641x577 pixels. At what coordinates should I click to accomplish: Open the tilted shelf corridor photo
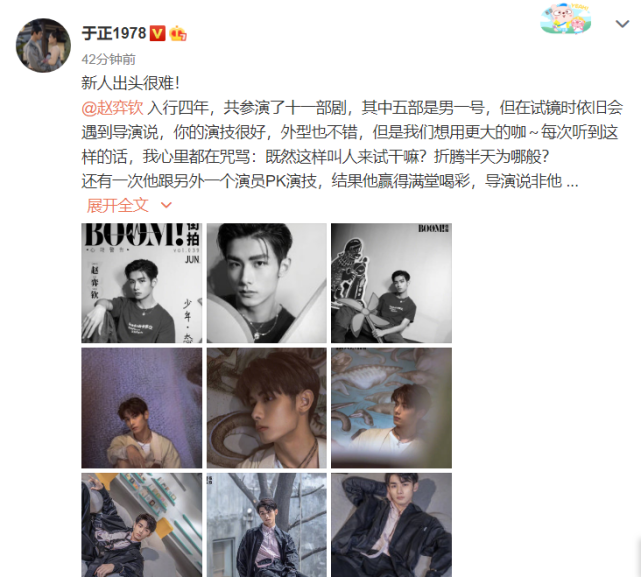pos(141,525)
